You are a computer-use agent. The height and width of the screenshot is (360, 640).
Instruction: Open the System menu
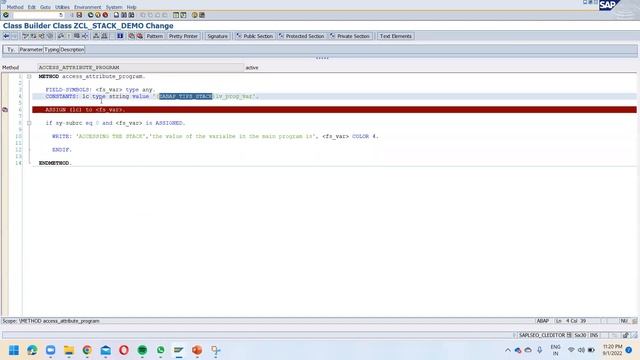[x=114, y=7]
